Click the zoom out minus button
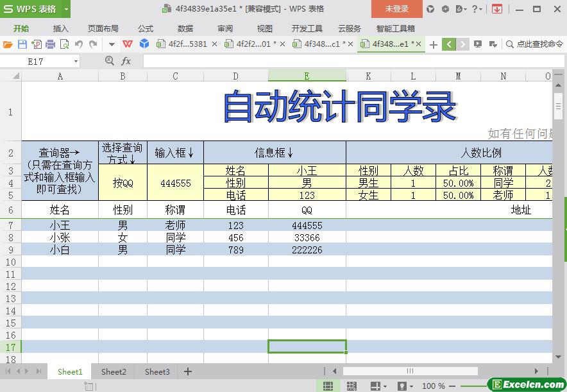This screenshot has width=567, height=392. pos(453,386)
